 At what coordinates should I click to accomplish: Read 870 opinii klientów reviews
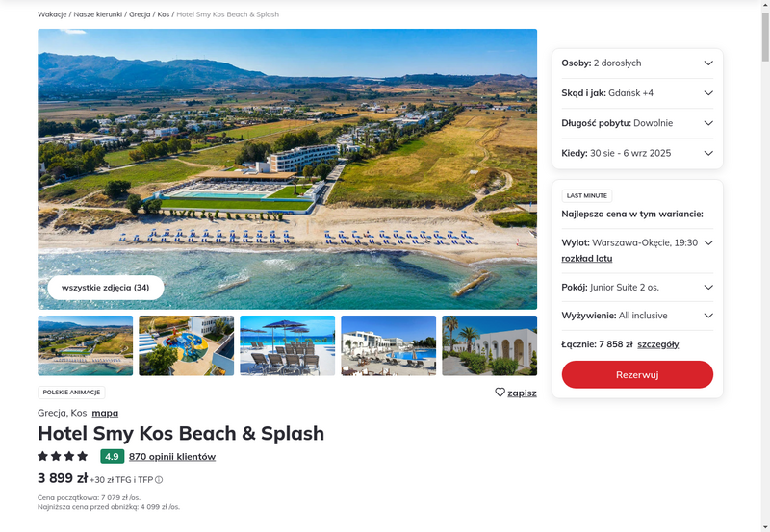point(172,456)
